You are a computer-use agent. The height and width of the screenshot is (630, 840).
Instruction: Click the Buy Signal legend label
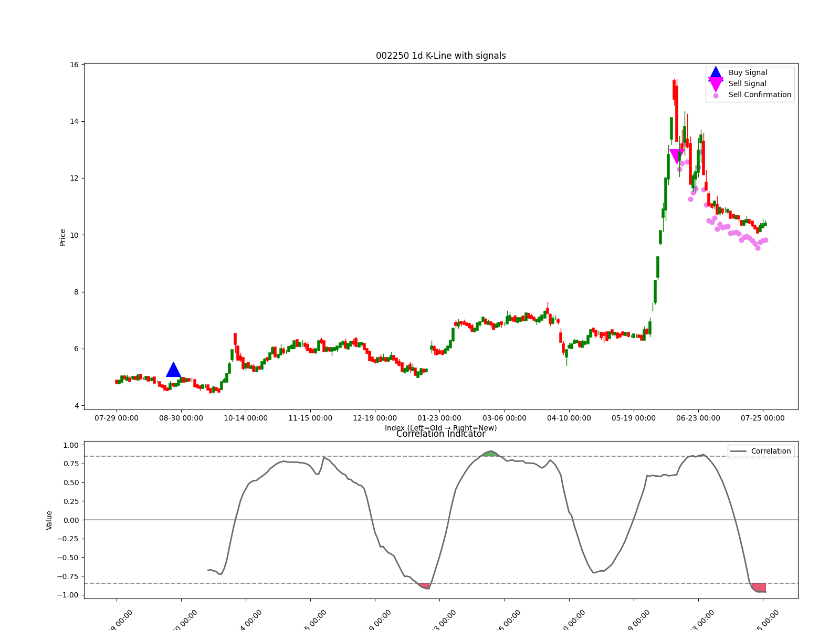coord(748,73)
